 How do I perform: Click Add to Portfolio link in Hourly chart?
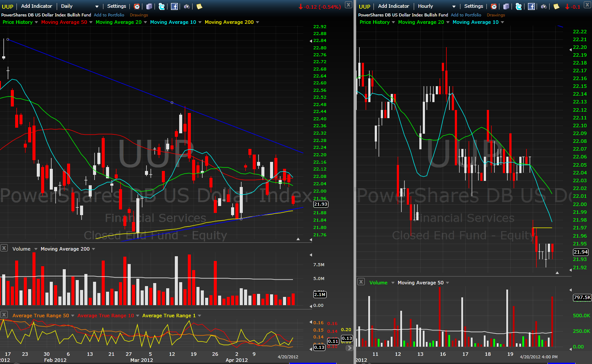466,15
